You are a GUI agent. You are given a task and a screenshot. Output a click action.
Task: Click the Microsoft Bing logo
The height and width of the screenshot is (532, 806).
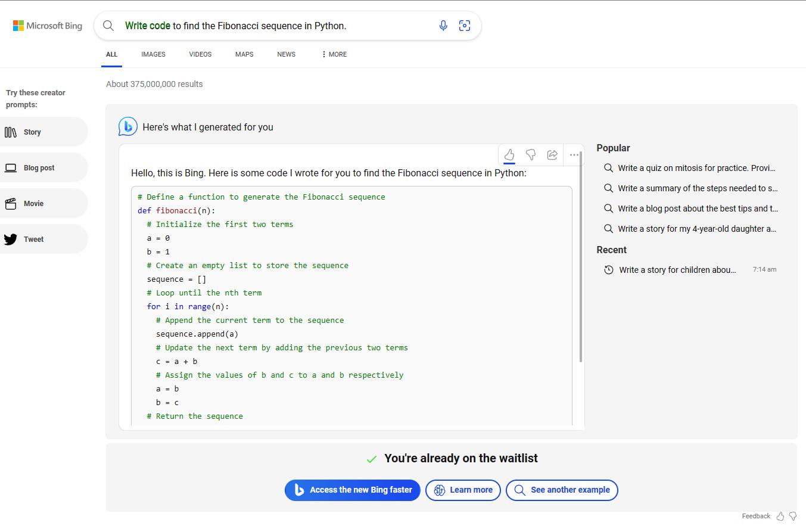pyautogui.click(x=48, y=26)
